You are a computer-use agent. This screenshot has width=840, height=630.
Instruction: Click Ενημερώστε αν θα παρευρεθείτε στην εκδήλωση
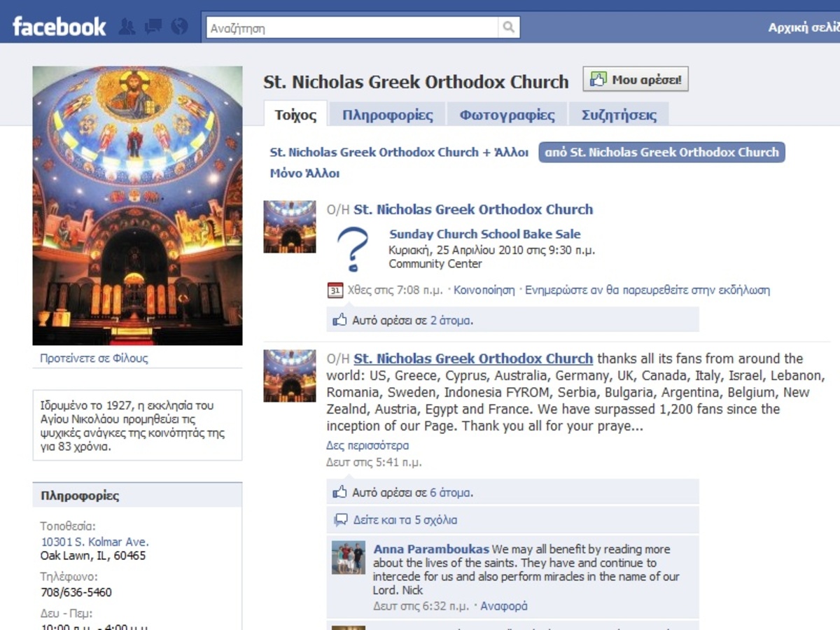pyautogui.click(x=647, y=290)
